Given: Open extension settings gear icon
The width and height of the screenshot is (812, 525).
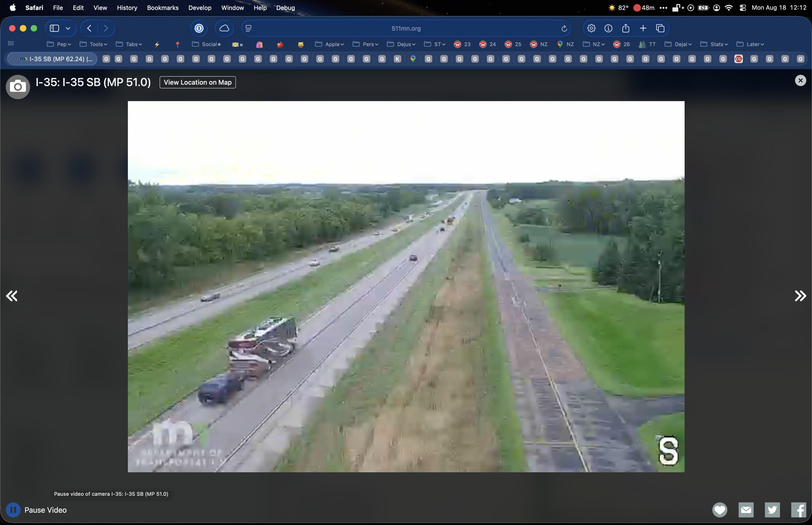Looking at the screenshot, I should click(591, 28).
